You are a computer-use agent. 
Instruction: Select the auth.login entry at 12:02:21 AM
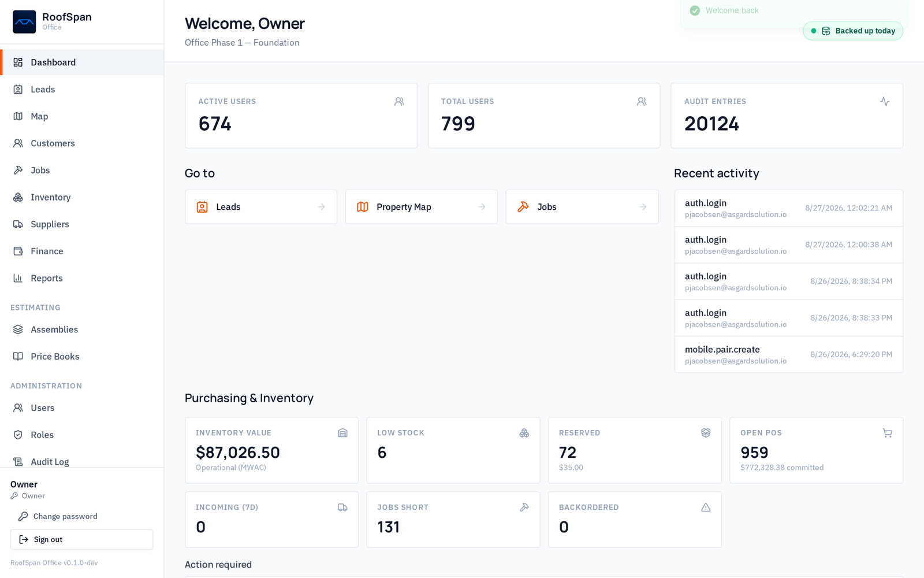point(789,208)
